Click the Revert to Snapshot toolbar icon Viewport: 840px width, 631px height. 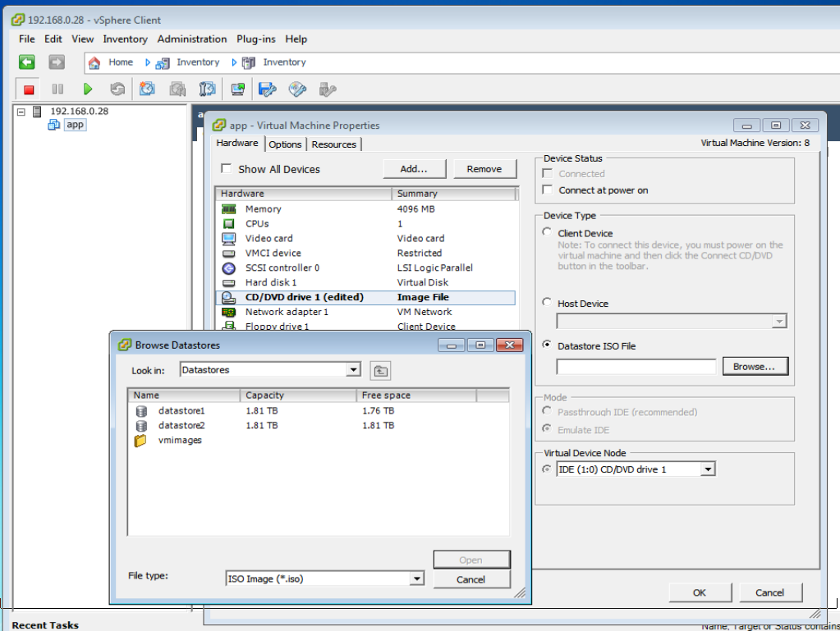[x=177, y=89]
